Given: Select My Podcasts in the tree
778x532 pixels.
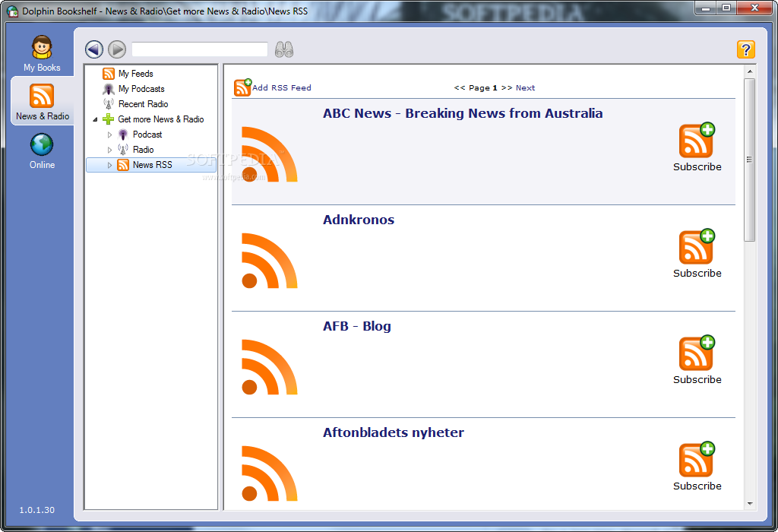Looking at the screenshot, I should [141, 89].
